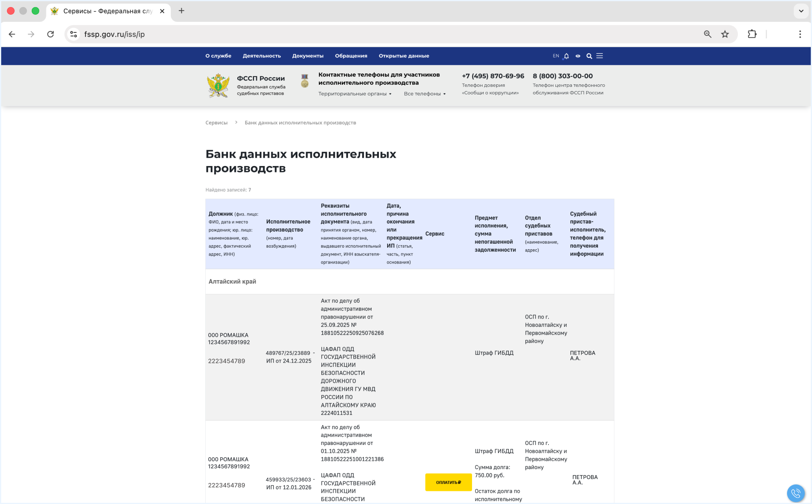The image size is (812, 504).
Task: Click the blue phone call widget
Action: click(795, 493)
